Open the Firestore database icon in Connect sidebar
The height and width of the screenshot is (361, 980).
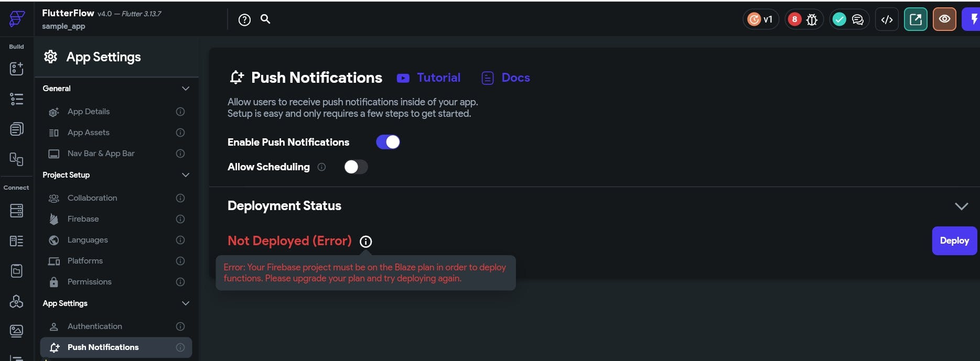tap(16, 211)
